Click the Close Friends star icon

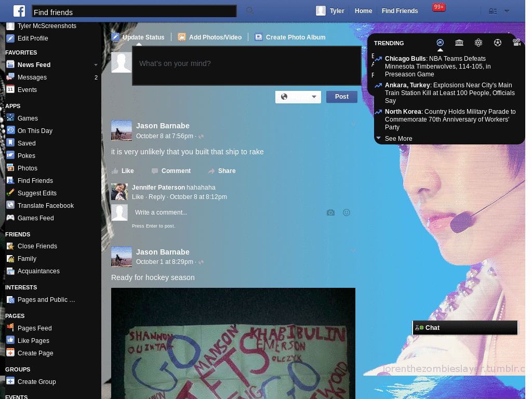(x=10, y=246)
